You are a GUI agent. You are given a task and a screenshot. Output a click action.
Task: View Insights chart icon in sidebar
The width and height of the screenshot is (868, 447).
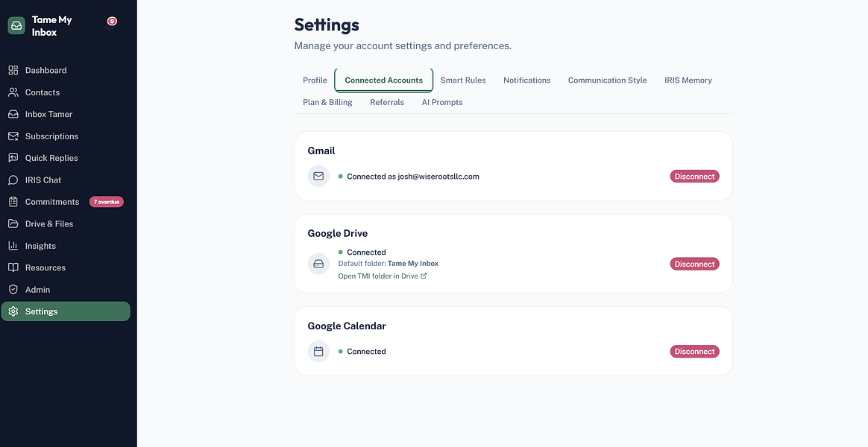click(x=13, y=246)
